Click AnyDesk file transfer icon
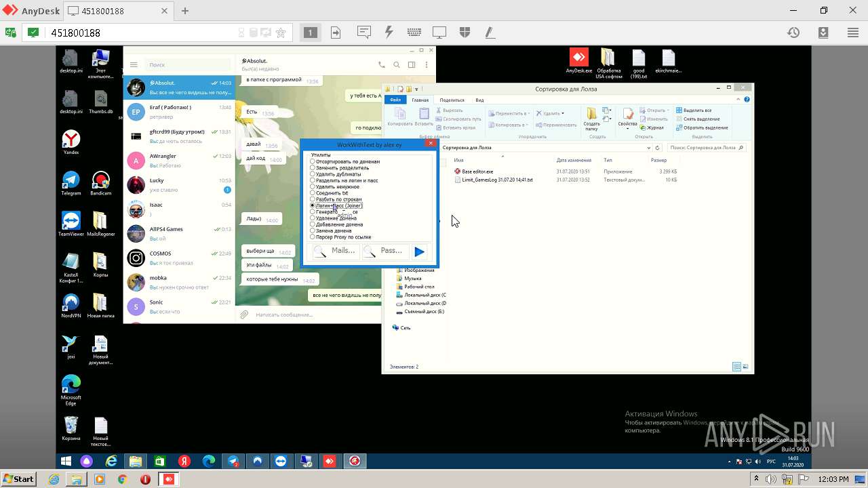Screen dimensions: 868x488 click(x=336, y=33)
